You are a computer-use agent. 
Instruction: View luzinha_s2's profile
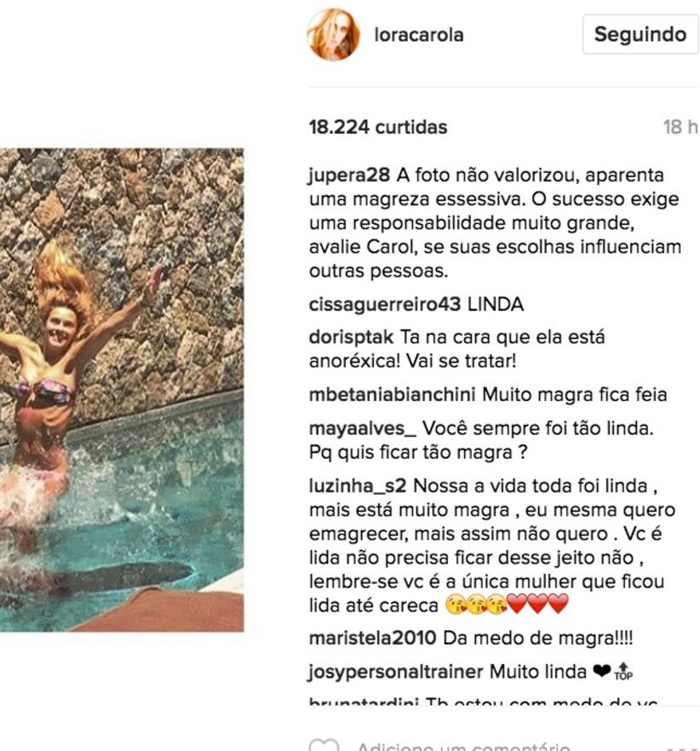coord(358,485)
